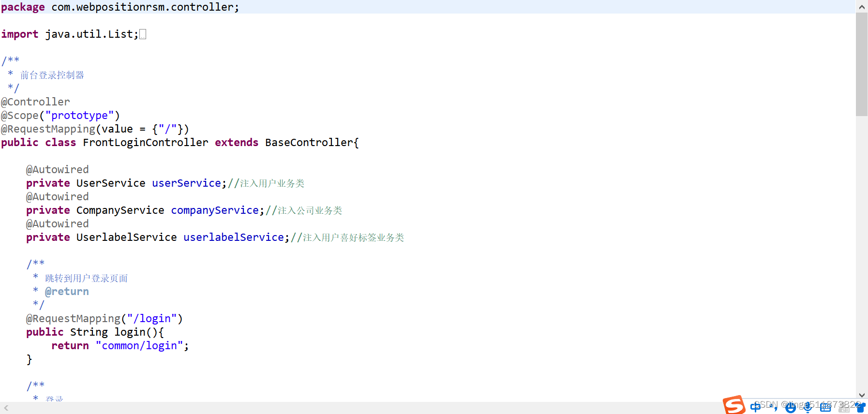Click the comment "注入用户业务类"
This screenshot has height=414, width=868.
(x=272, y=183)
